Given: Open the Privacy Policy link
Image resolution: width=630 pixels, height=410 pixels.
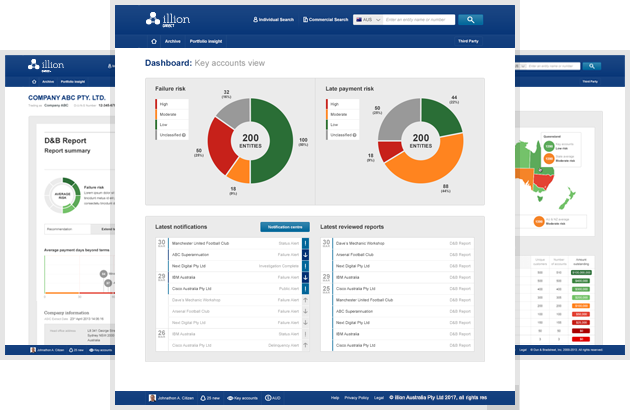Looking at the screenshot, I should click(x=358, y=398).
